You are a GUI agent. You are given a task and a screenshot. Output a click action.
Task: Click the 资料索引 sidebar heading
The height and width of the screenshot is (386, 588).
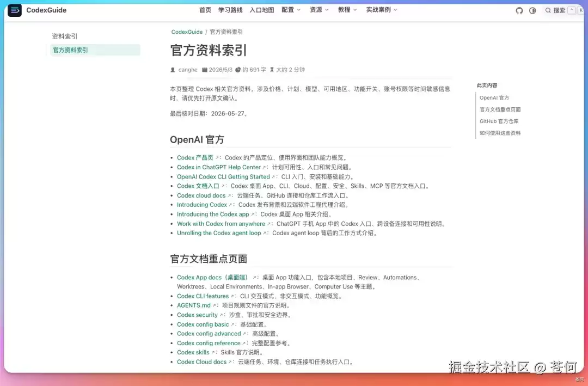64,36
